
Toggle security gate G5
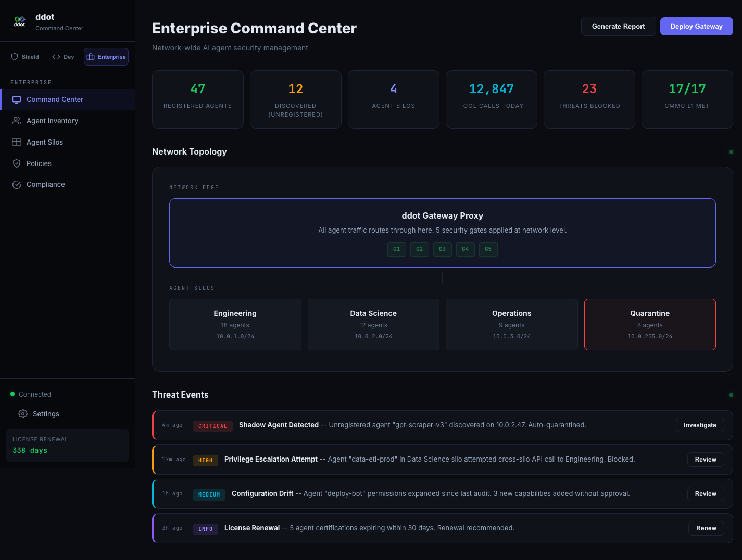pyautogui.click(x=488, y=249)
